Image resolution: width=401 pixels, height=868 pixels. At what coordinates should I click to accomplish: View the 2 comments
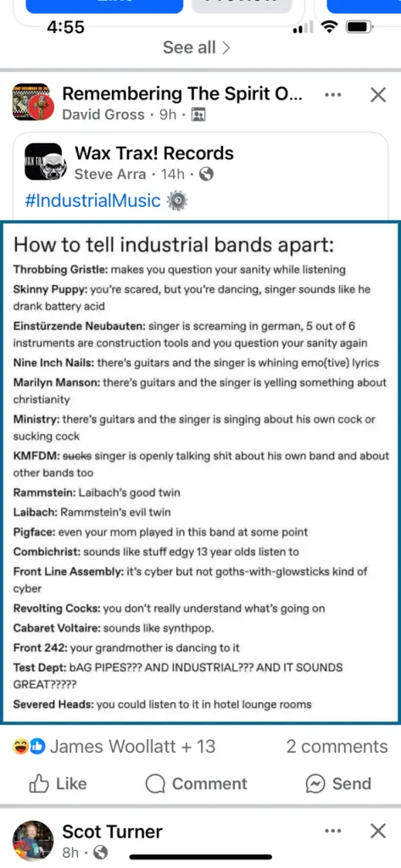coord(337,746)
